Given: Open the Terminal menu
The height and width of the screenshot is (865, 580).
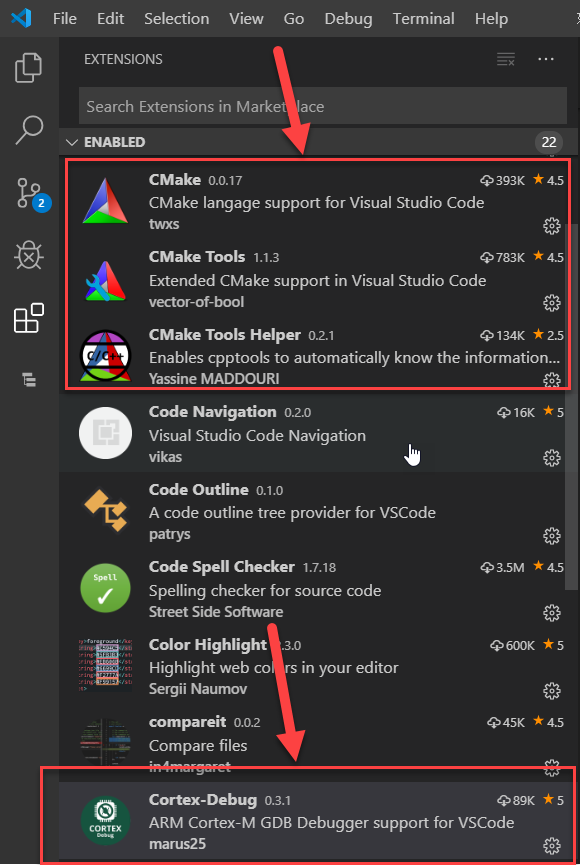Looking at the screenshot, I should tap(423, 19).
